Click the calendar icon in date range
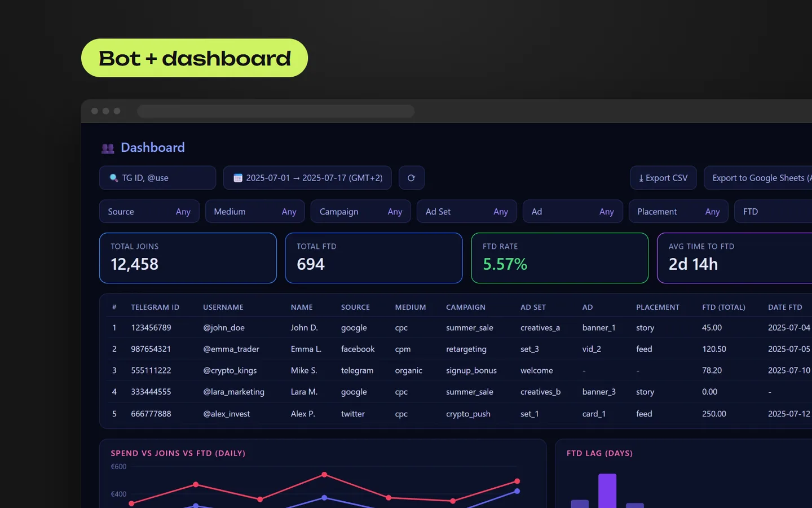Screen dimensions: 812x508 [x=238, y=178]
